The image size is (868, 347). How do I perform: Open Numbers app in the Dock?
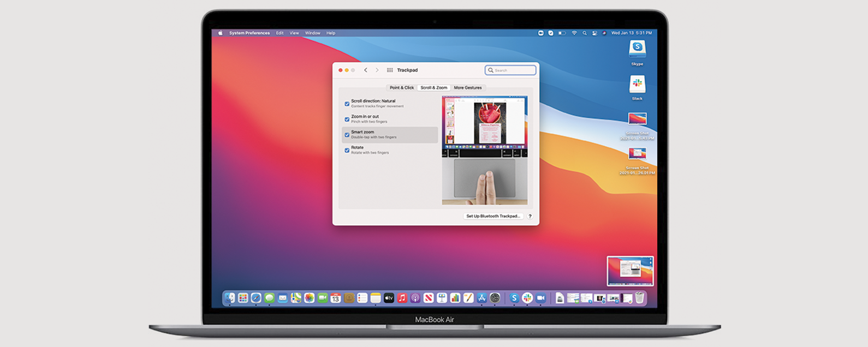click(x=455, y=298)
